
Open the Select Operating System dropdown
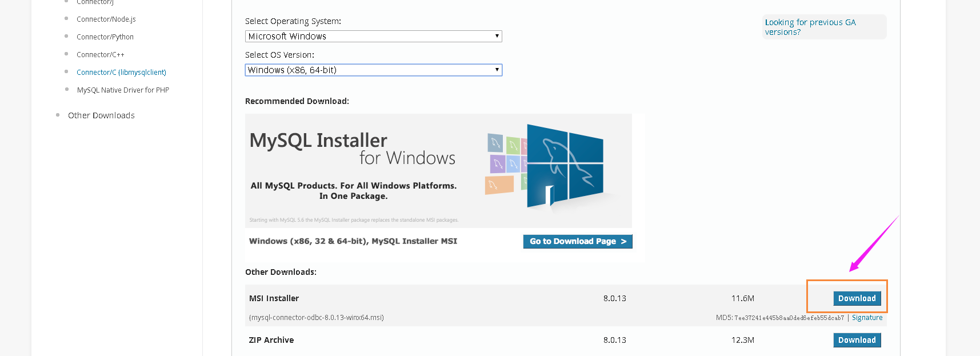pyautogui.click(x=374, y=36)
